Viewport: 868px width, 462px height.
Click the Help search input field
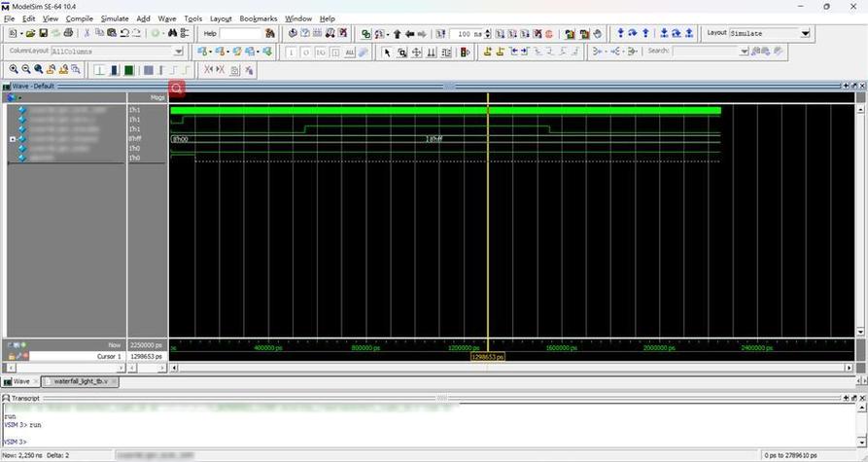click(240, 33)
